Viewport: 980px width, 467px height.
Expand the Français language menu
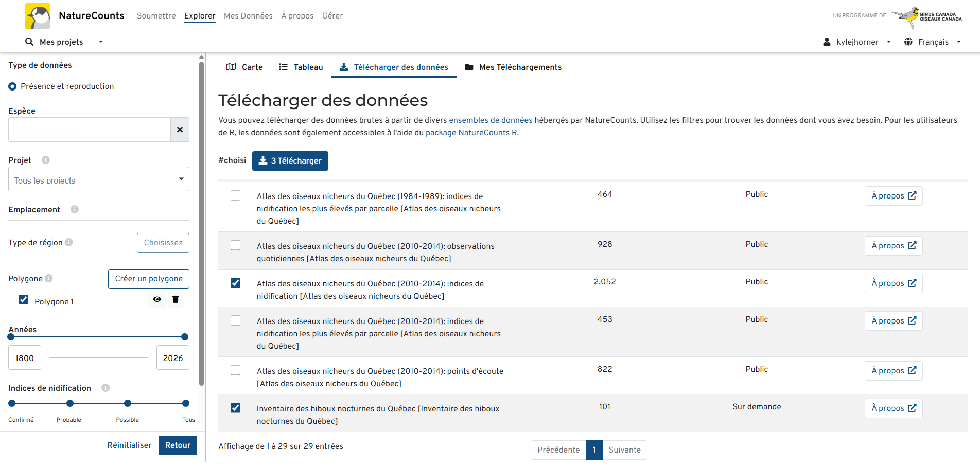932,42
